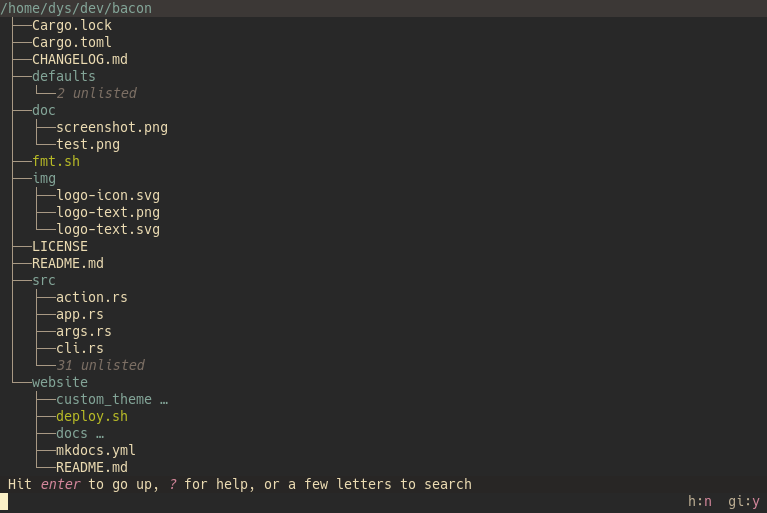Select cli.rs in src
The image size is (767, 513).
coord(80,349)
